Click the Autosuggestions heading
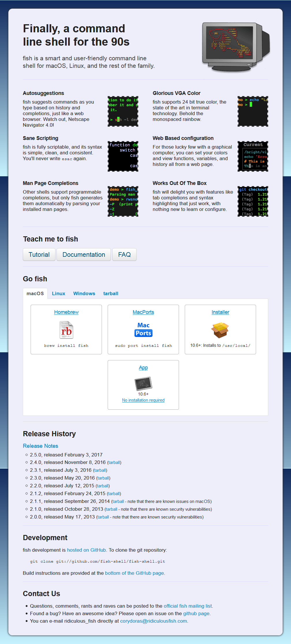The width and height of the screenshot is (291, 644). 43,93
